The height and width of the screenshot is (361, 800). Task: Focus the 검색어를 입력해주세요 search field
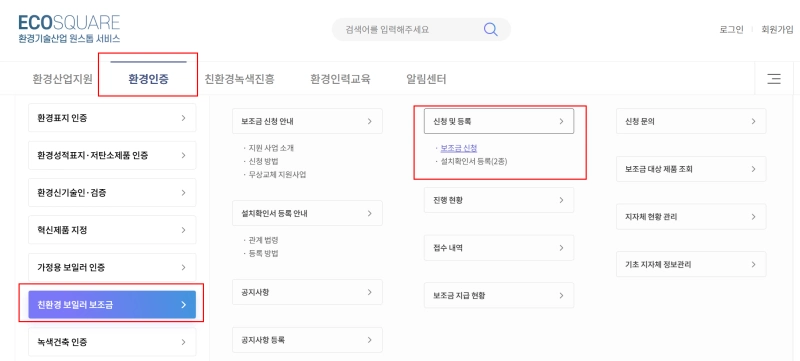coord(421,30)
